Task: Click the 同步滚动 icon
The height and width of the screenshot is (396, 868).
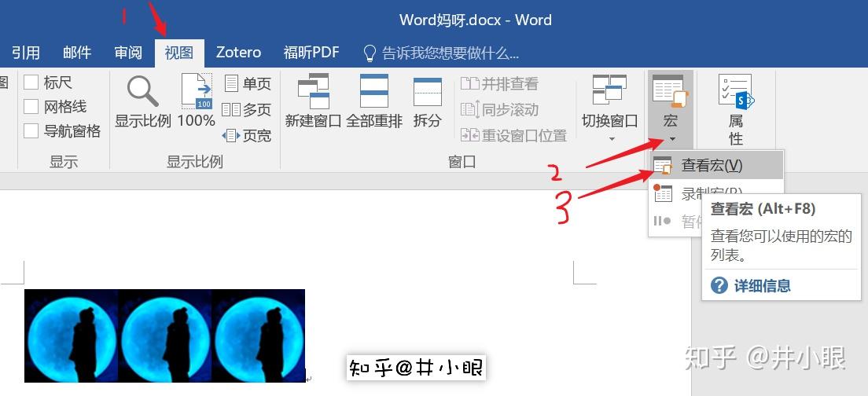Action: click(x=470, y=109)
